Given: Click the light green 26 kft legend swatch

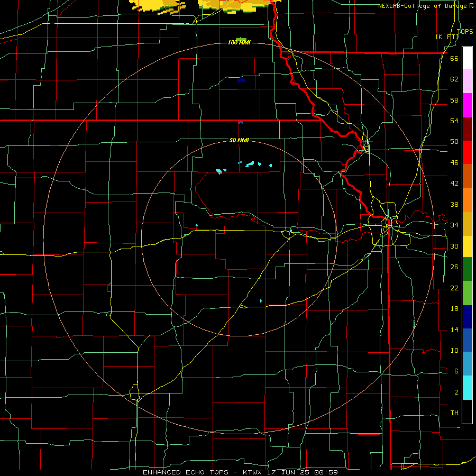Looking at the screenshot, I should point(467,293).
